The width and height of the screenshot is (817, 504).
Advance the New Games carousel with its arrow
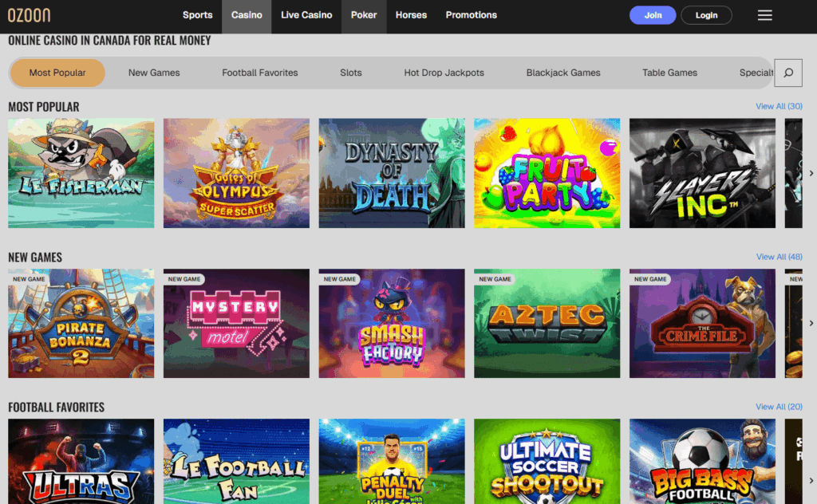click(811, 323)
